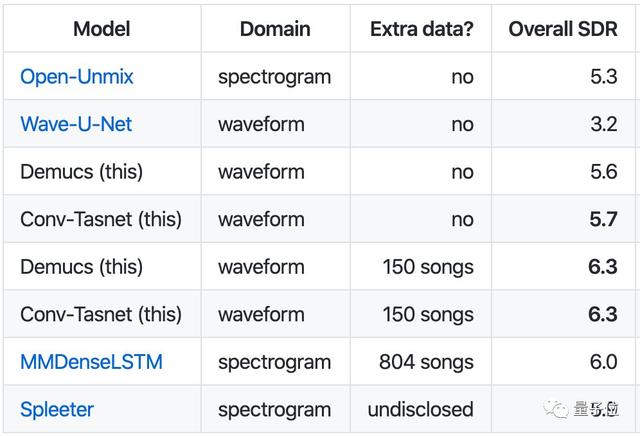Follow the Wave-U-Net link
This screenshot has height=437, width=640.
tap(76, 124)
